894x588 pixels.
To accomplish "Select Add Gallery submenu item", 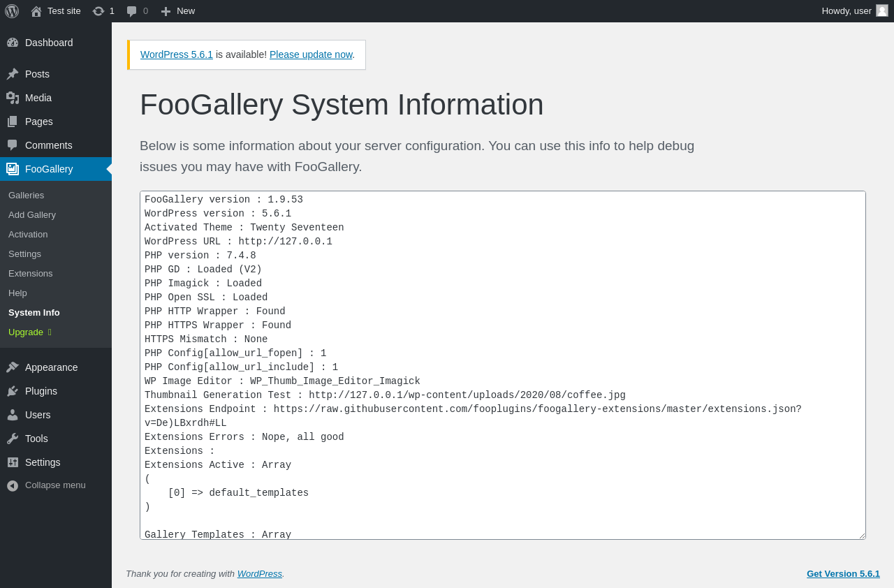I will [x=56, y=214].
